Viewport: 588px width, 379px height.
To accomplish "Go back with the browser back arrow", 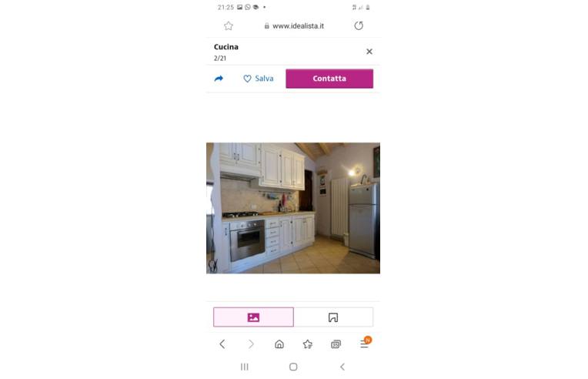I will click(222, 344).
